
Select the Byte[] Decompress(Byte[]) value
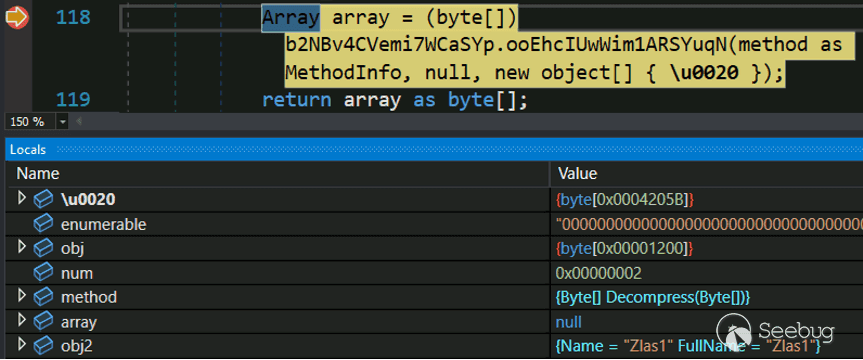coord(653,298)
